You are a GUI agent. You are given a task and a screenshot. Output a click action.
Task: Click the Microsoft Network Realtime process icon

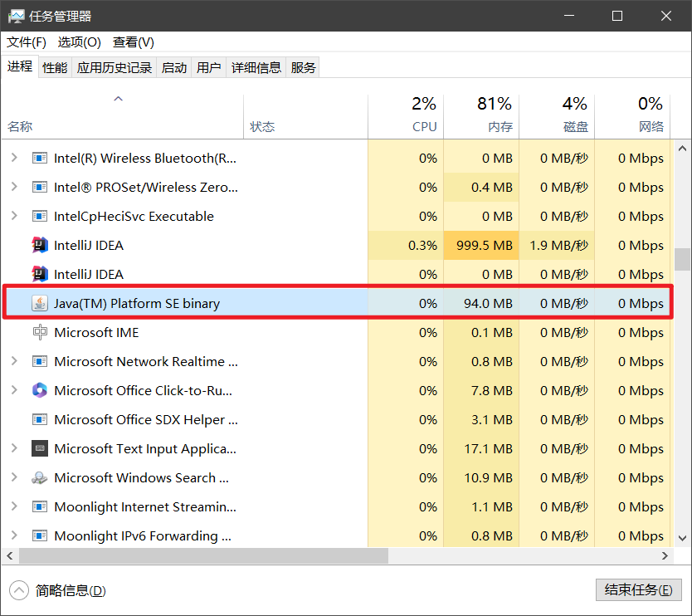(x=40, y=362)
